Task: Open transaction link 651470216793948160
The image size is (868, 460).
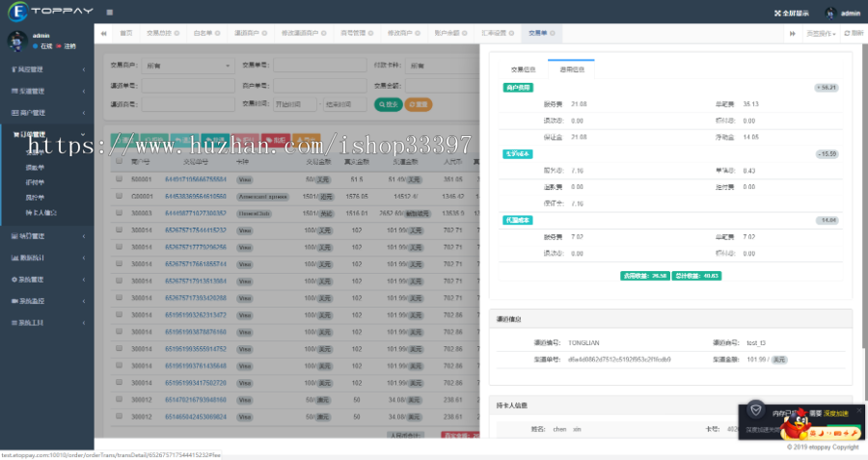Action: pyautogui.click(x=196, y=399)
